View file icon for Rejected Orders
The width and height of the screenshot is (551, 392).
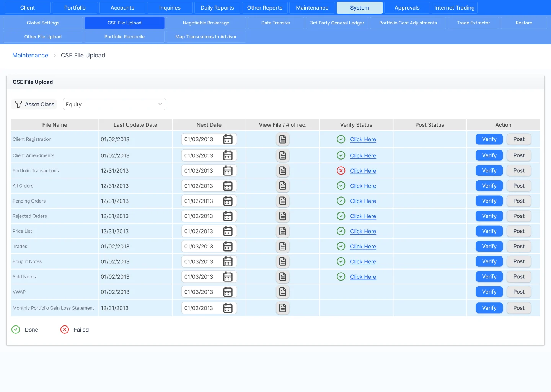point(283,216)
